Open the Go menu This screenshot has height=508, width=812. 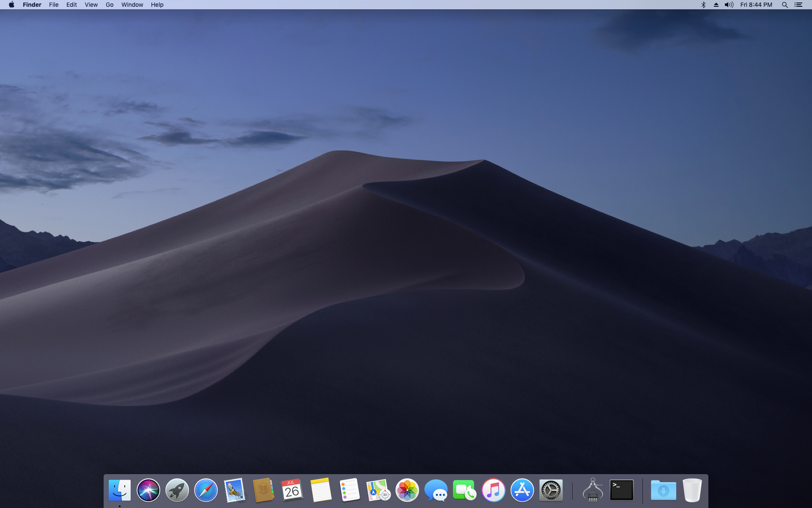coord(110,5)
